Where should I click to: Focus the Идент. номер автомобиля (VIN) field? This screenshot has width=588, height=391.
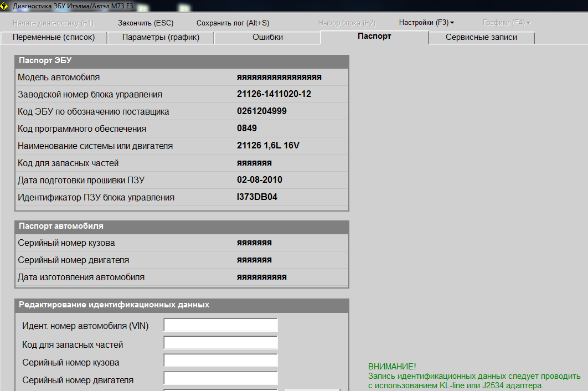pyautogui.click(x=220, y=325)
